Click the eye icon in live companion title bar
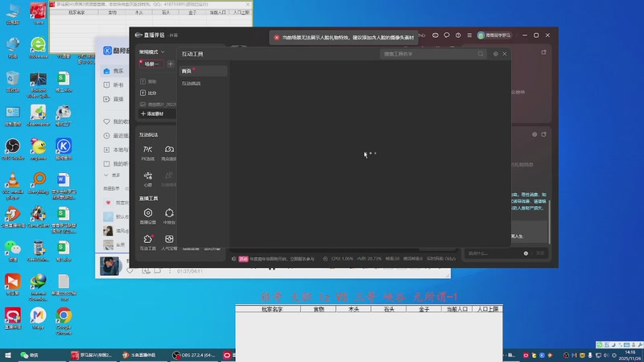 pyautogui.click(x=436, y=35)
